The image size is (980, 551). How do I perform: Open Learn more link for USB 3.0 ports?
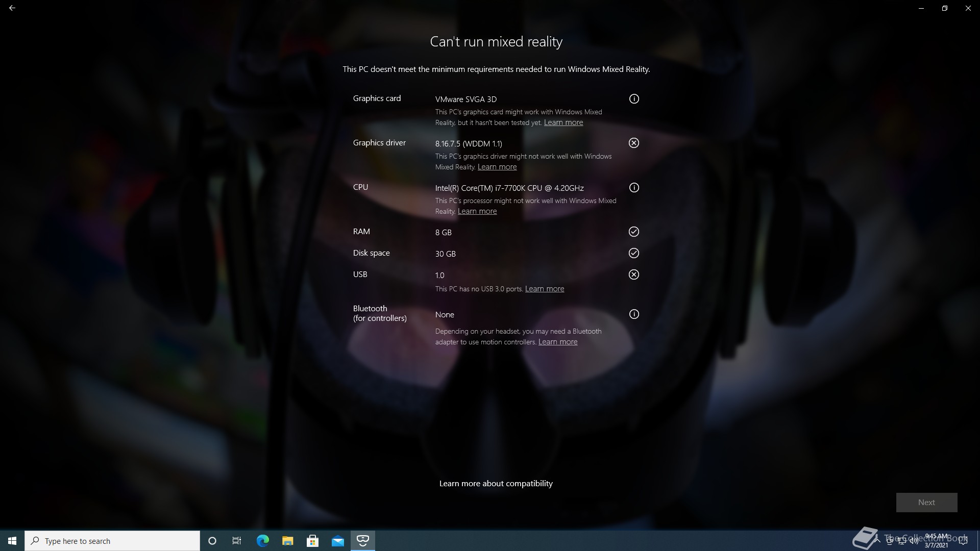point(545,289)
